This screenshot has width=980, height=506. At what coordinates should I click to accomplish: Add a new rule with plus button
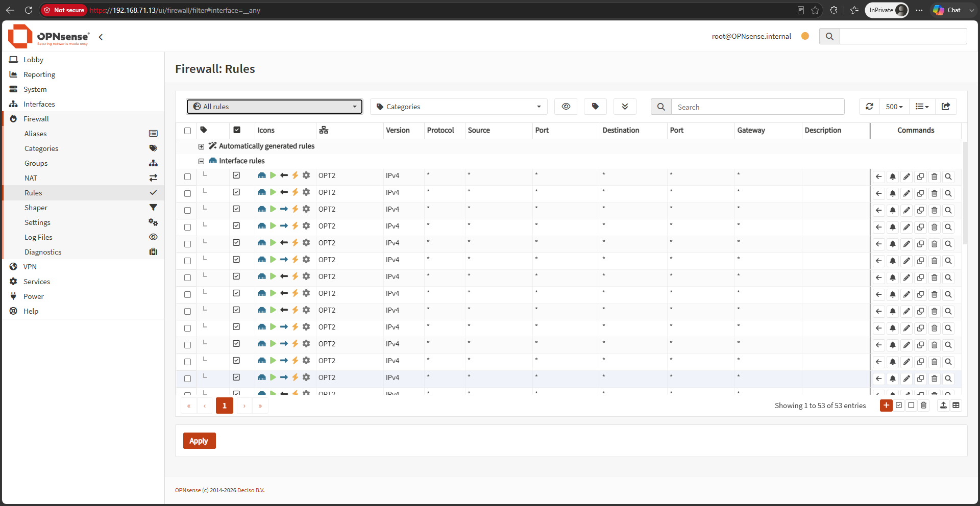[x=886, y=406]
